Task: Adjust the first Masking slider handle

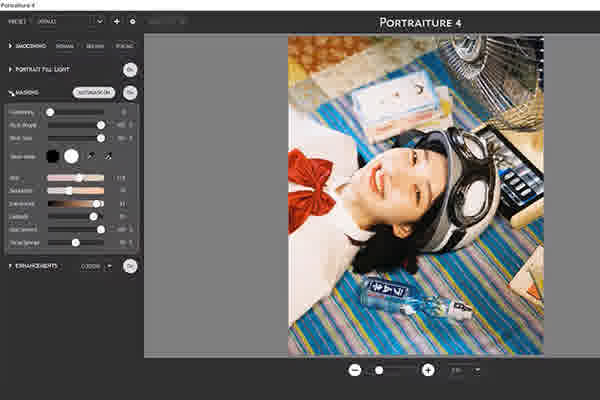Action: tap(50, 112)
